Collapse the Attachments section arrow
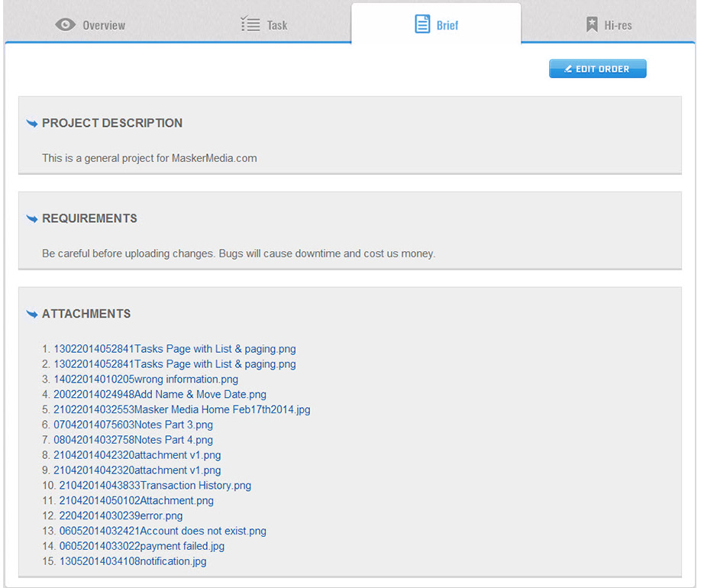Viewport: 701px width, 588px height. [x=32, y=314]
